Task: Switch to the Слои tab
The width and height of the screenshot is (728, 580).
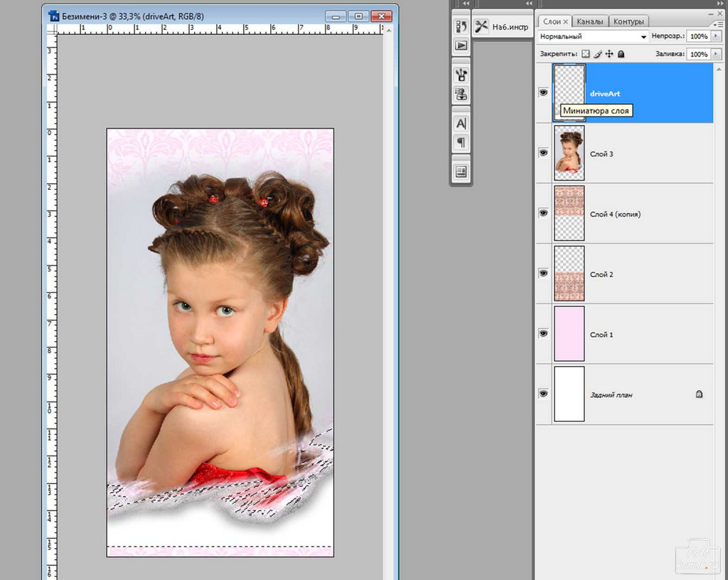Action: click(552, 21)
